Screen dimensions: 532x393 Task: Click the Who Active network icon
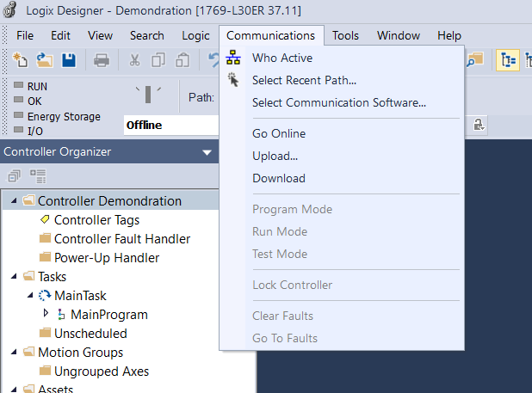[232, 58]
